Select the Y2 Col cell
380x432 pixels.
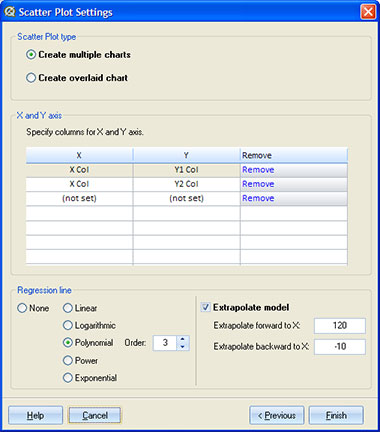click(186, 184)
